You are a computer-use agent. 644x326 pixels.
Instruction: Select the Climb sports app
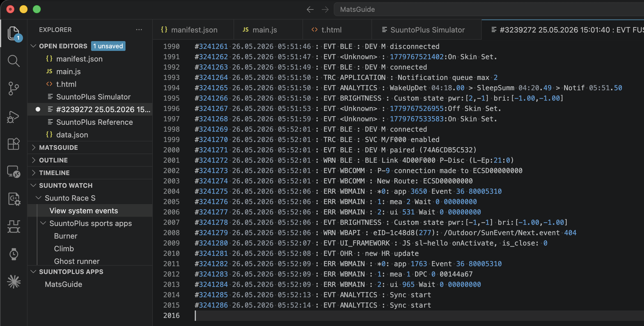click(x=90, y=249)
